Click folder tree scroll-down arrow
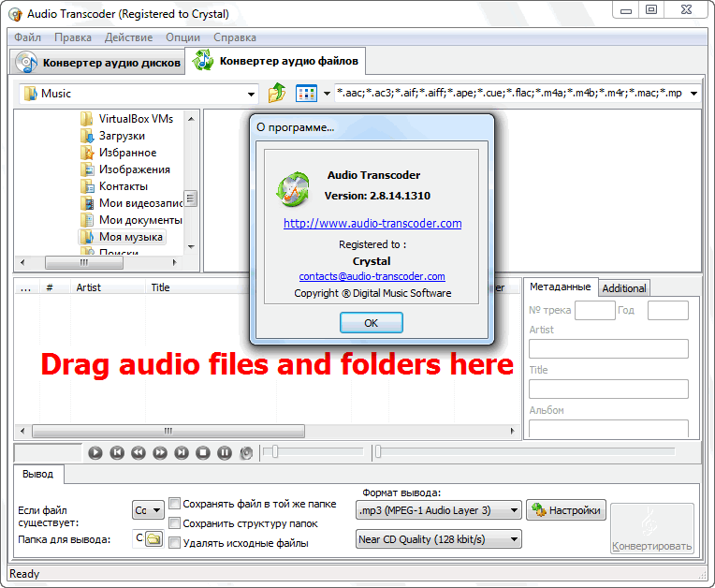 [191, 247]
